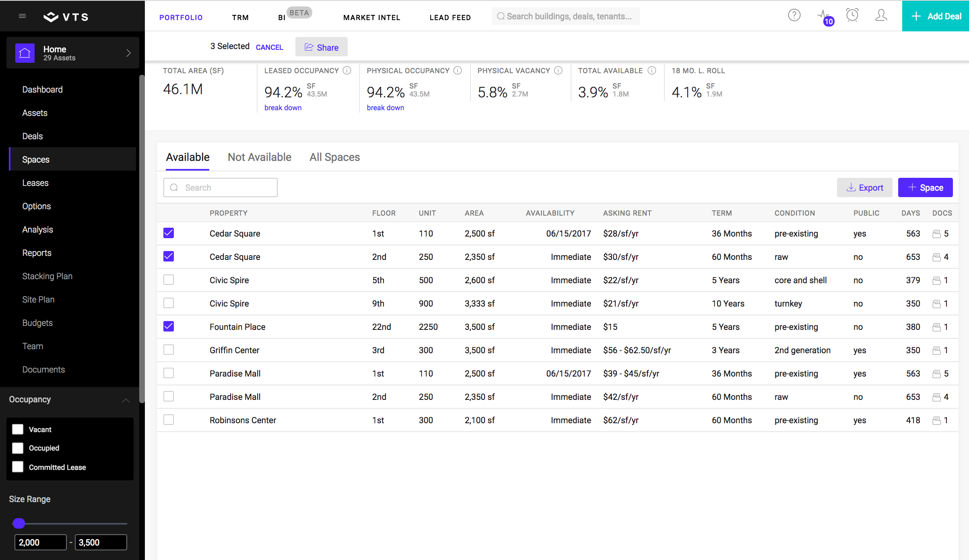
Task: Select the Griffin Center row checkbox
Action: (x=169, y=350)
